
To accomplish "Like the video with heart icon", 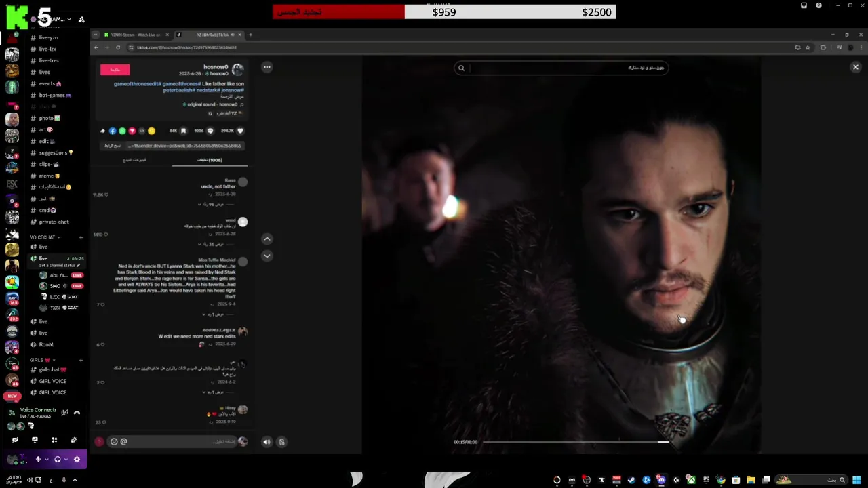I will tap(240, 131).
